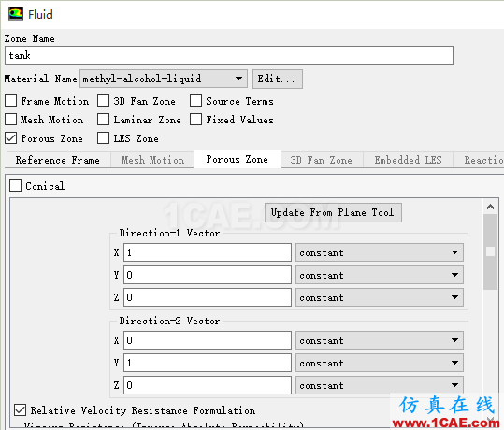The height and width of the screenshot is (430, 504).
Task: Click Direction-1 Vector X input field
Action: pyautogui.click(x=208, y=252)
